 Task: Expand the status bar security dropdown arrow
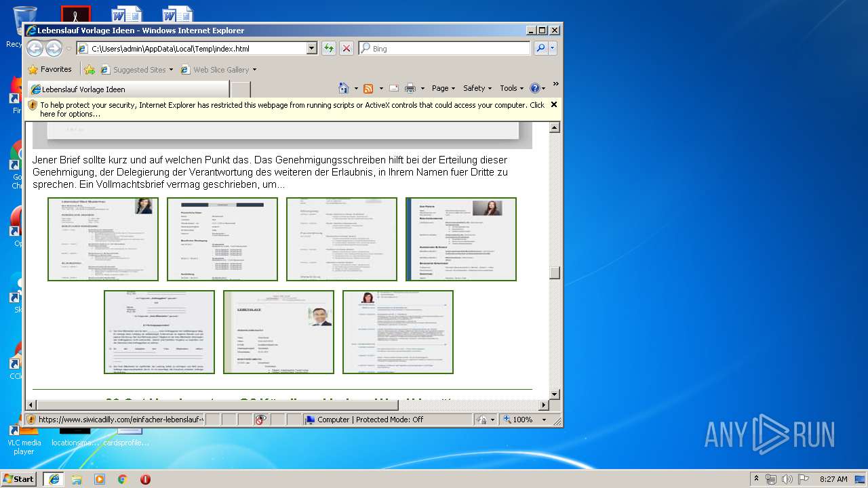point(492,420)
